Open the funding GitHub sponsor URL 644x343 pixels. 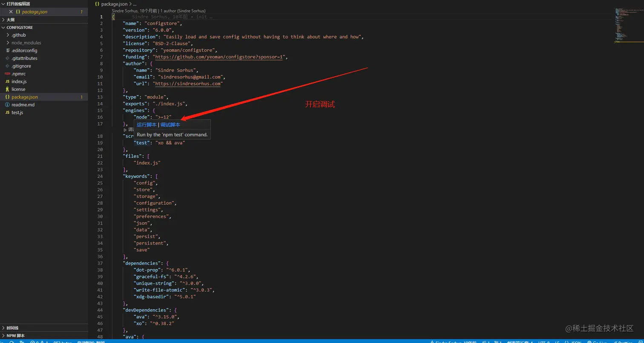[x=219, y=57]
